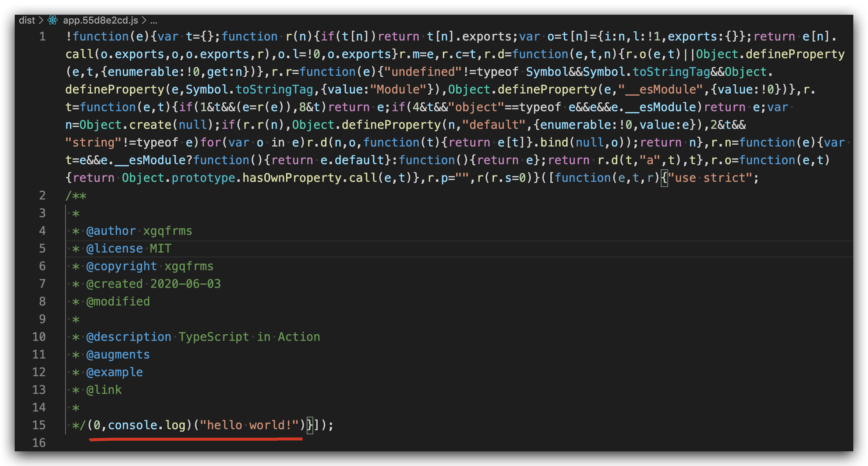Place cursor inside the console.log call
The height and width of the screenshot is (466, 868).
147,425
